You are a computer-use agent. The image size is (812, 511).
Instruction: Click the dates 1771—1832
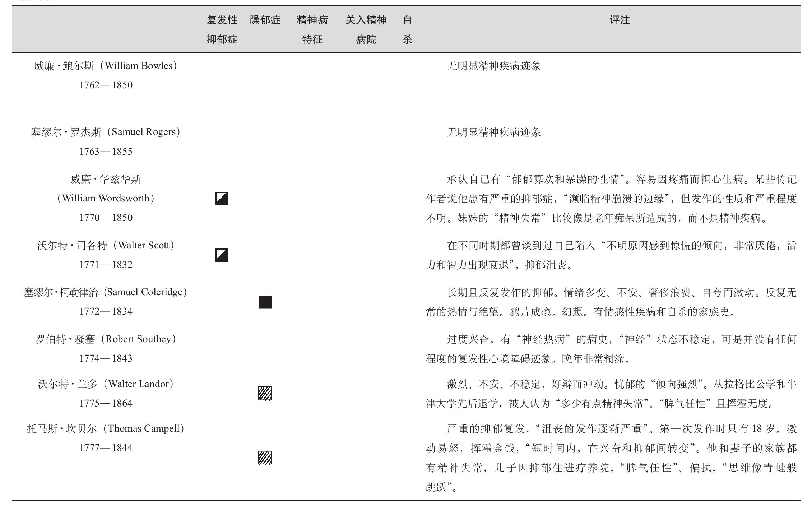point(106,265)
